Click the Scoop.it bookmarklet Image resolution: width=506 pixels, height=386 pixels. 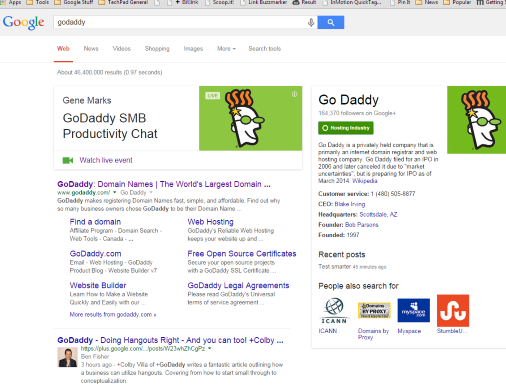[220, 2]
